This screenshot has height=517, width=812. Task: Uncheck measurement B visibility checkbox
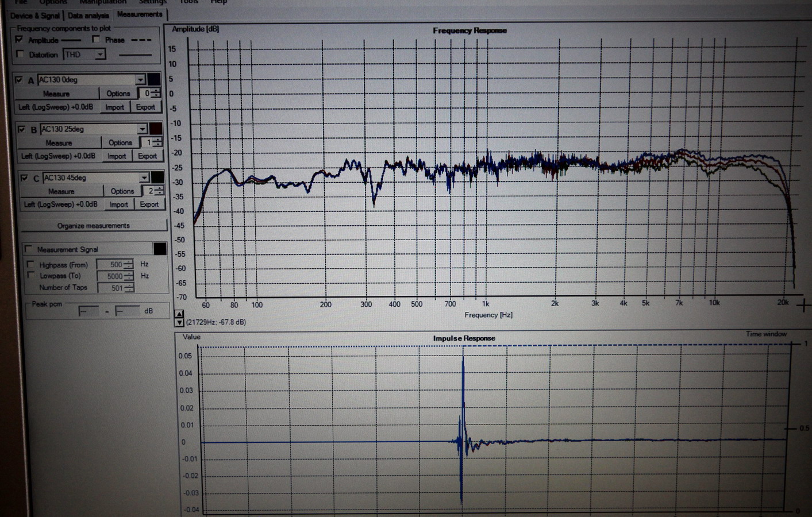click(22, 129)
